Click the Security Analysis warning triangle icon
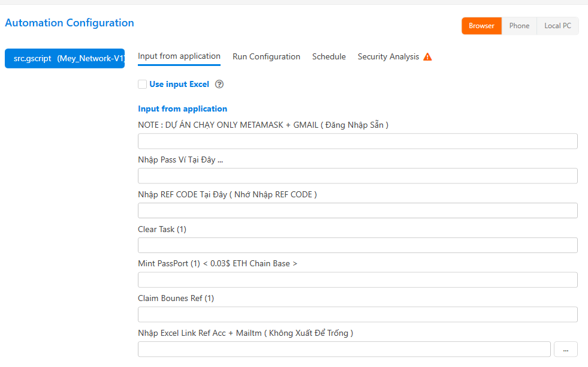The height and width of the screenshot is (367, 588). pyautogui.click(x=427, y=56)
